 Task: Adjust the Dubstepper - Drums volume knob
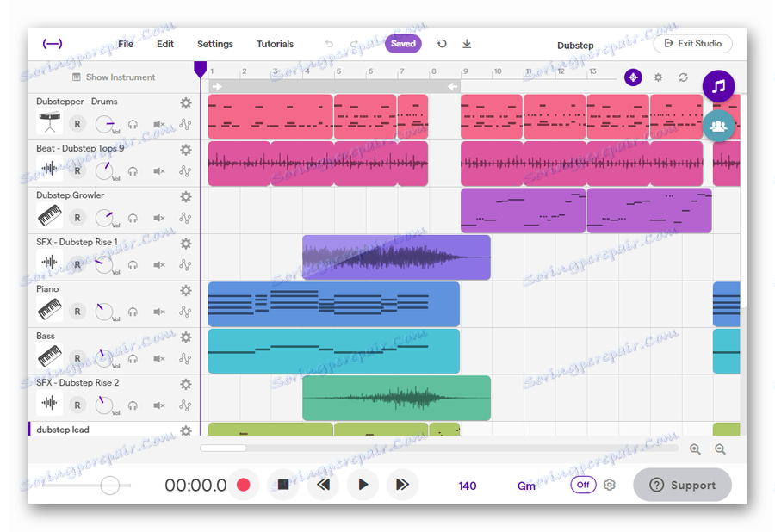click(x=104, y=124)
